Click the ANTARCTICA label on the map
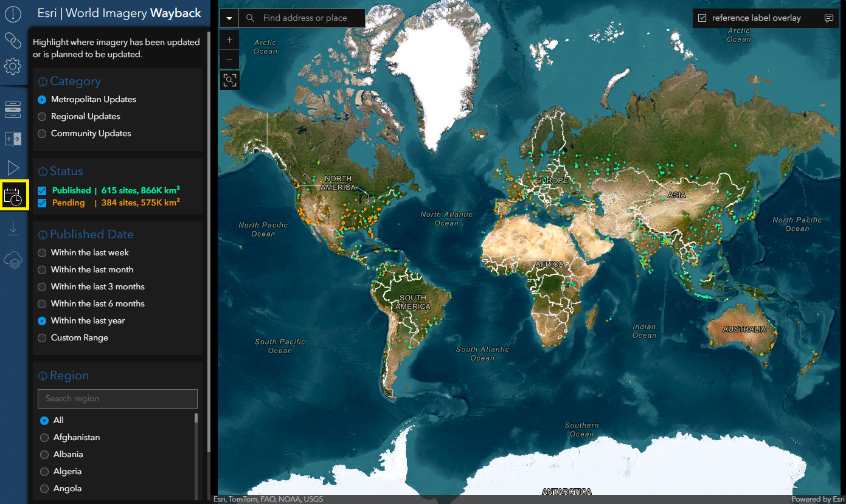This screenshot has height=504, width=846. [x=567, y=491]
